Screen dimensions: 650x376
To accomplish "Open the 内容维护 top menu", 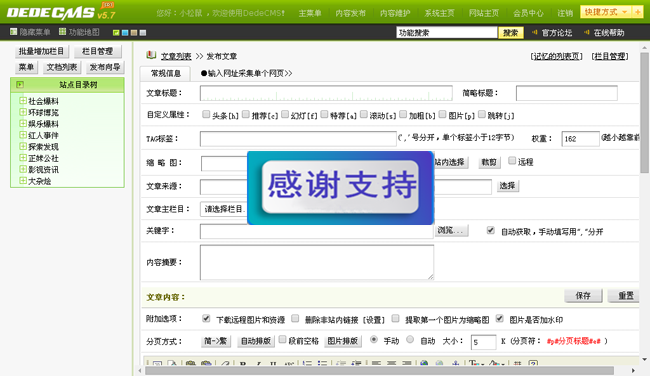I will [395, 13].
